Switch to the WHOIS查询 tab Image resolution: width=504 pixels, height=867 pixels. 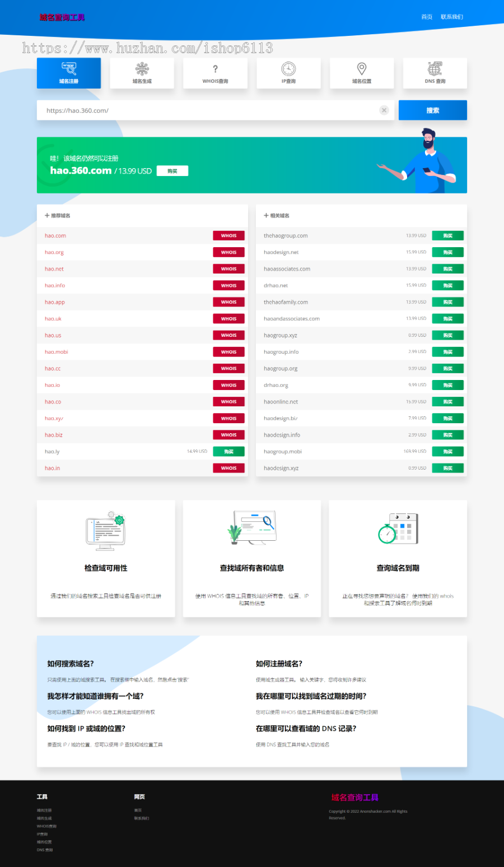pyautogui.click(x=215, y=73)
